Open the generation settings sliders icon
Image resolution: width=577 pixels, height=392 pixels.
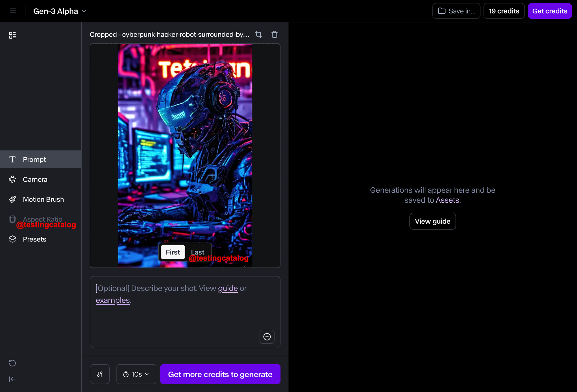[x=100, y=374]
